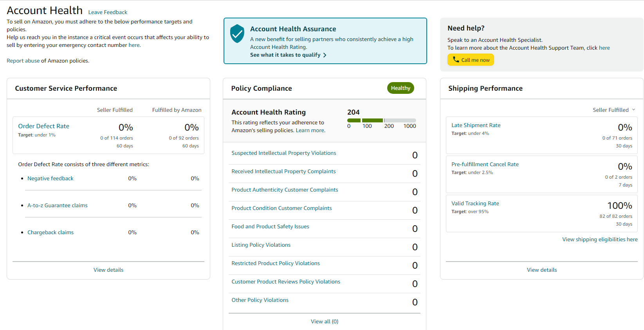Click the Fulfilled by Amazon column header
This screenshot has width=644, height=330.
click(x=177, y=110)
